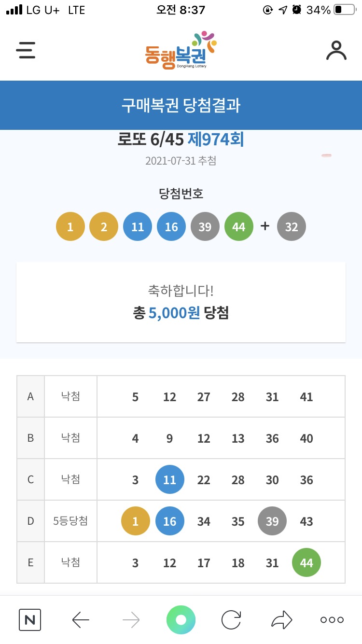Open the hamburger menu icon
362x644 pixels.
pyautogui.click(x=26, y=50)
